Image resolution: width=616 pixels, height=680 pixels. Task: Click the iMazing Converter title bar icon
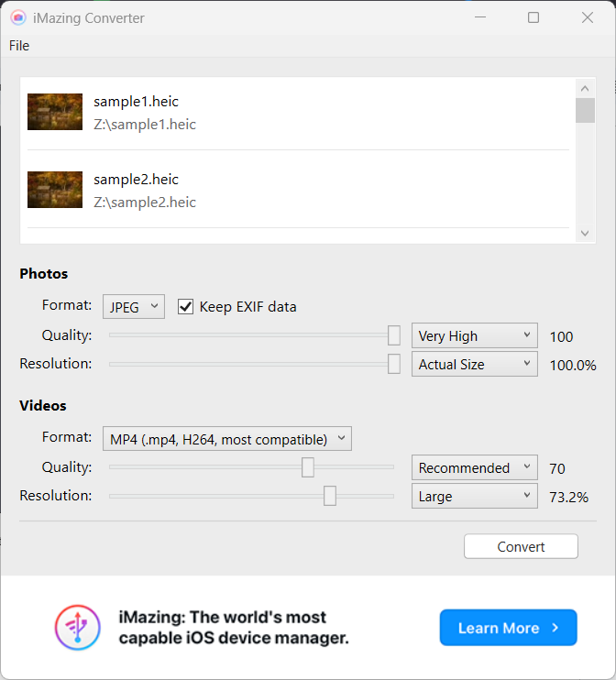click(x=17, y=17)
